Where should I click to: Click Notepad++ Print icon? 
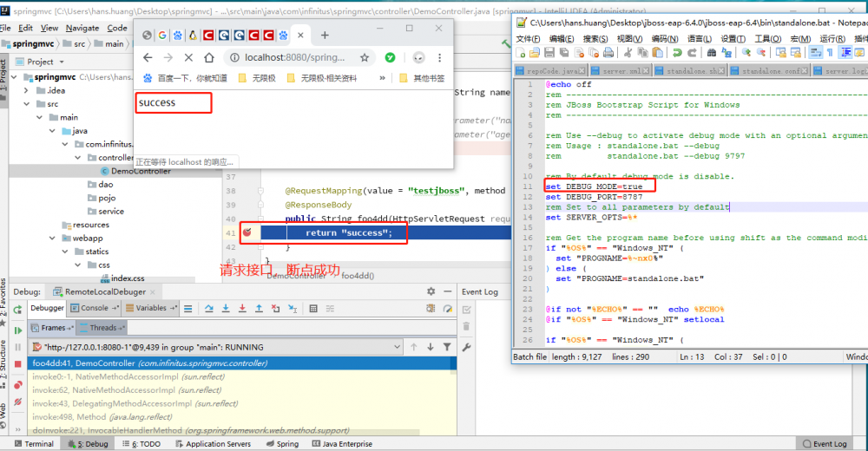[x=608, y=53]
